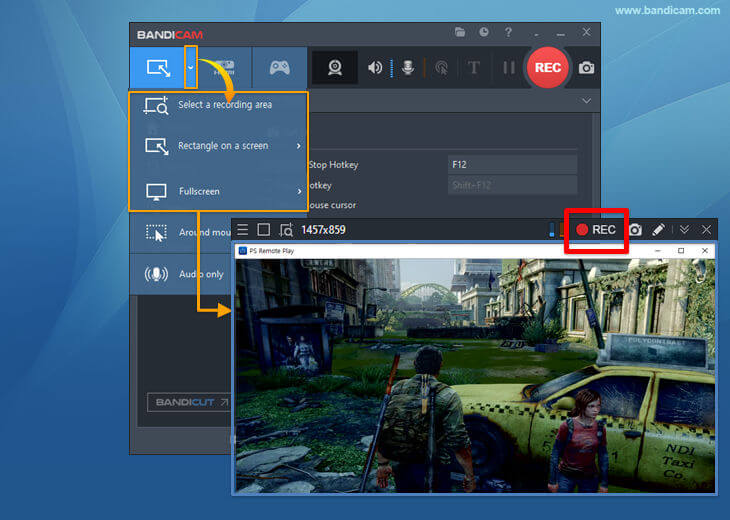Click the PS Remote Play app icon
This screenshot has height=520, width=730.
pyautogui.click(x=243, y=251)
